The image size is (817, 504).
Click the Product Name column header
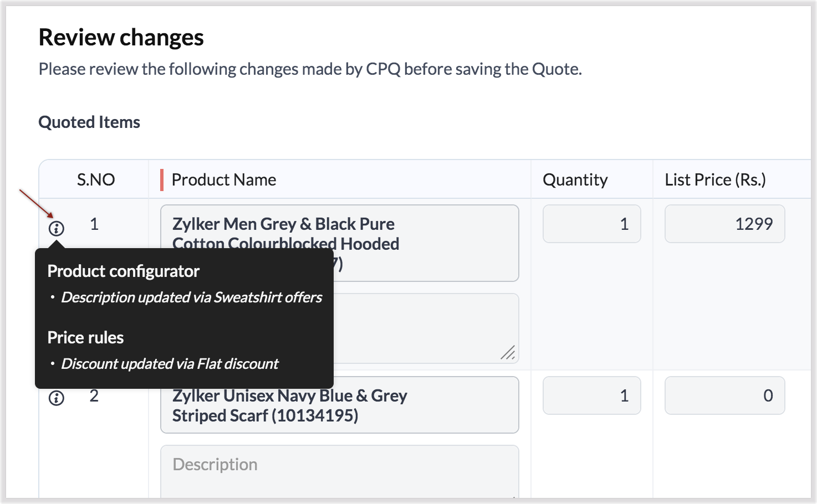tap(224, 179)
